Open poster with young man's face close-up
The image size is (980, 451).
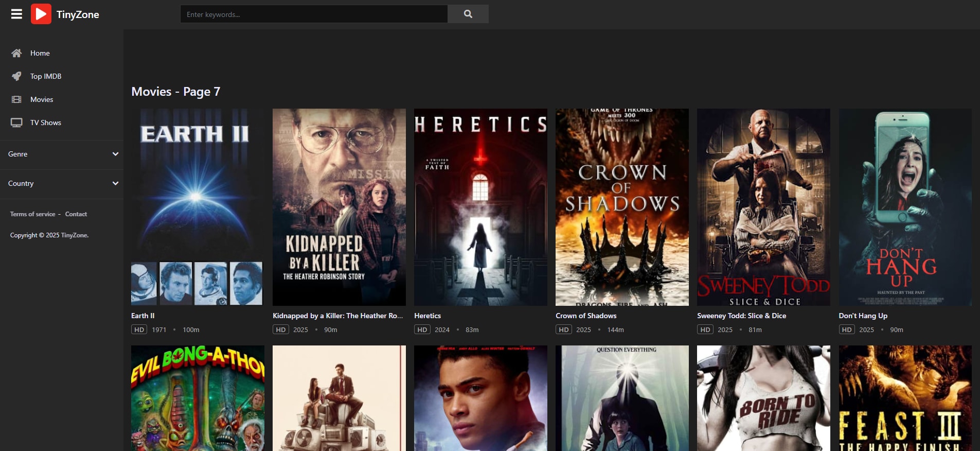tap(480, 398)
